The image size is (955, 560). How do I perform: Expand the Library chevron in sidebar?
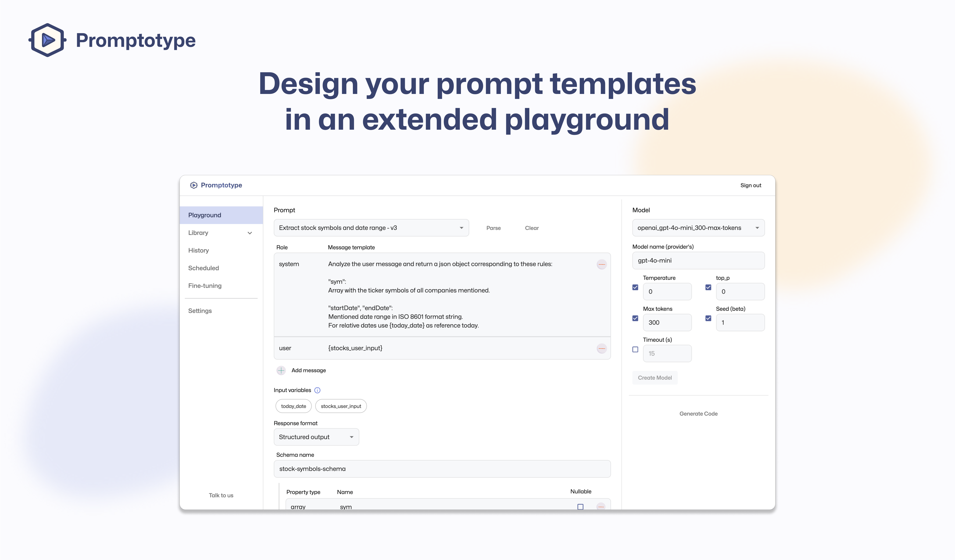tap(250, 233)
